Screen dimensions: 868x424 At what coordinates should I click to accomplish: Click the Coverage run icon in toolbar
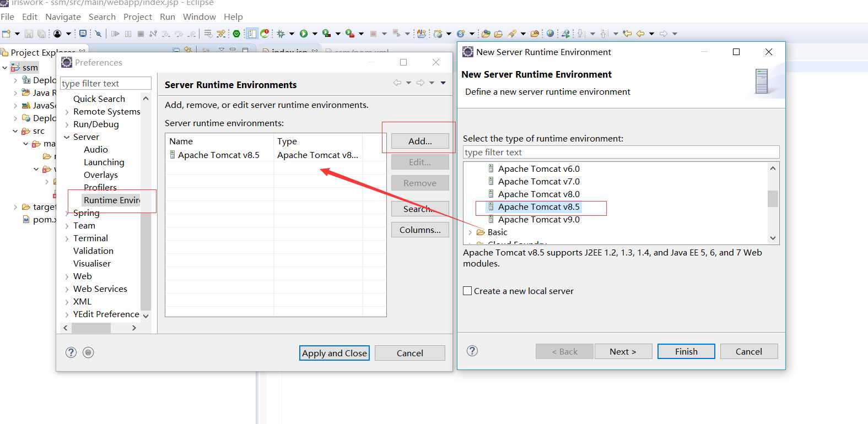[x=326, y=34]
